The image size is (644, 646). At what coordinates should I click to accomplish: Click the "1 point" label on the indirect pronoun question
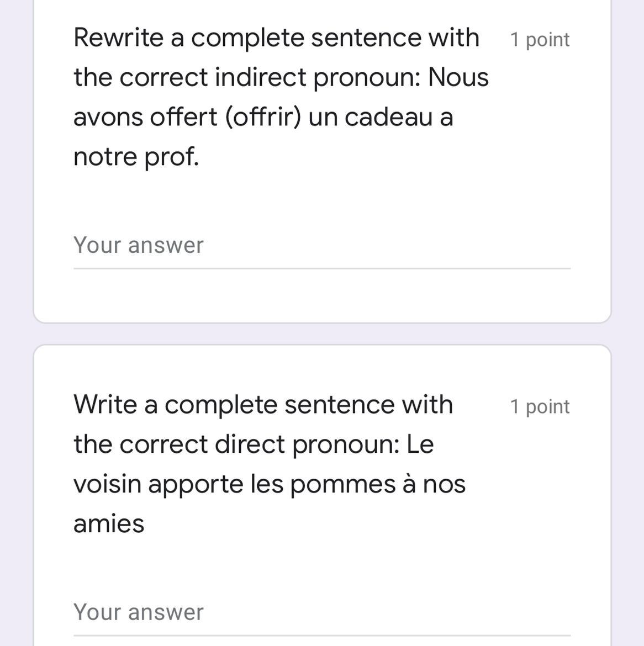(540, 40)
